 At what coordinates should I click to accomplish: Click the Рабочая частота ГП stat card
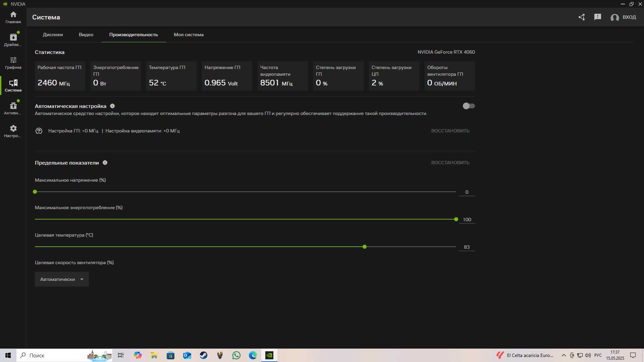click(x=60, y=76)
